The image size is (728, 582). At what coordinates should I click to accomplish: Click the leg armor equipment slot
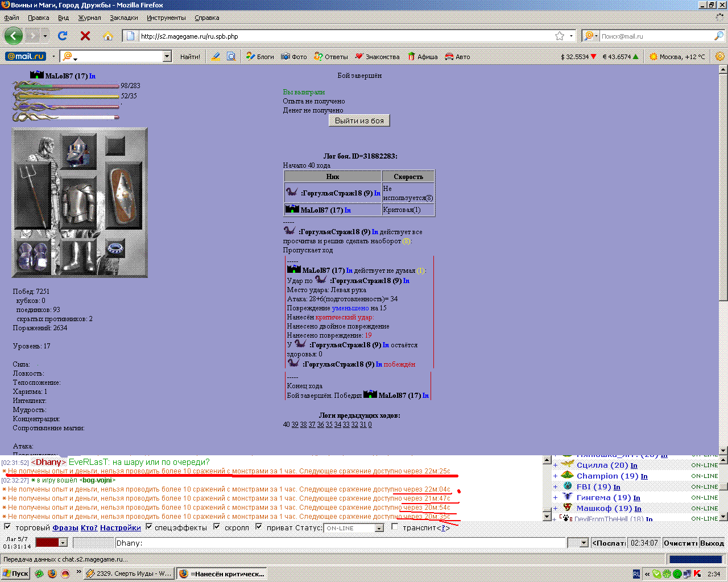pyautogui.click(x=78, y=256)
